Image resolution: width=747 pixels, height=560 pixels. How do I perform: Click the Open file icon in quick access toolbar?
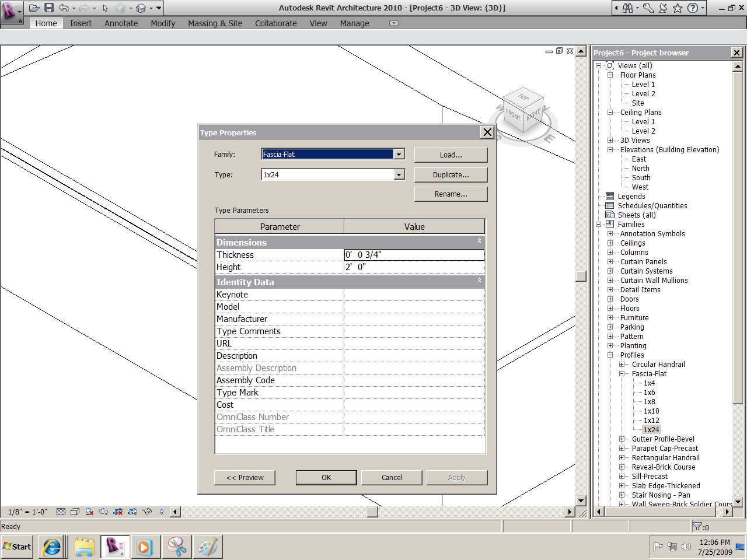coord(34,8)
